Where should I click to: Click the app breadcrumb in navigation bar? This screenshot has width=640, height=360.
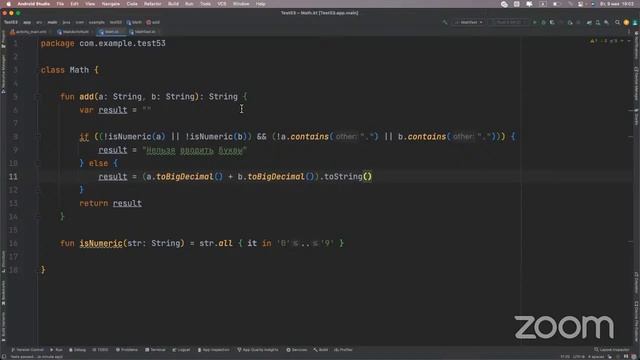(x=27, y=22)
